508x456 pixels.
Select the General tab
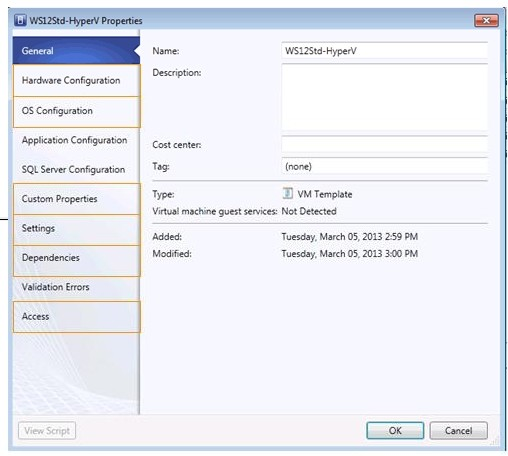coord(76,51)
